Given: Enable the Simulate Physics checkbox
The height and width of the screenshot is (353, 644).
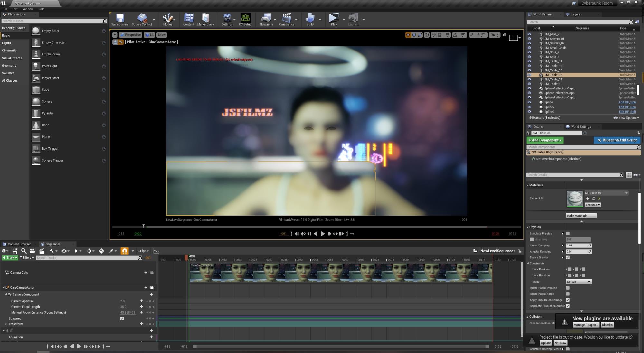Looking at the screenshot, I should click(568, 233).
